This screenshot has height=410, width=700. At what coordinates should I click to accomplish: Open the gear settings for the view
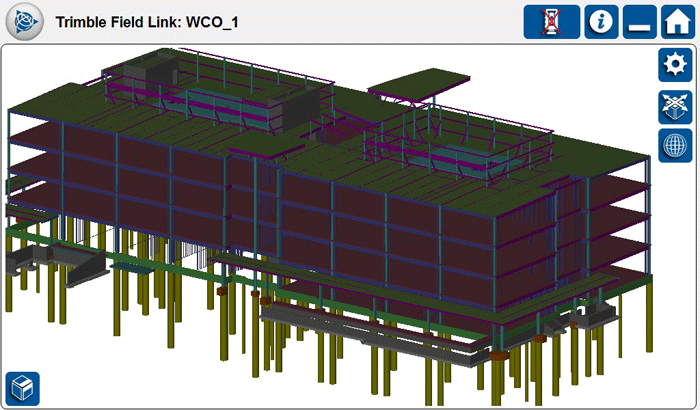coord(674,66)
